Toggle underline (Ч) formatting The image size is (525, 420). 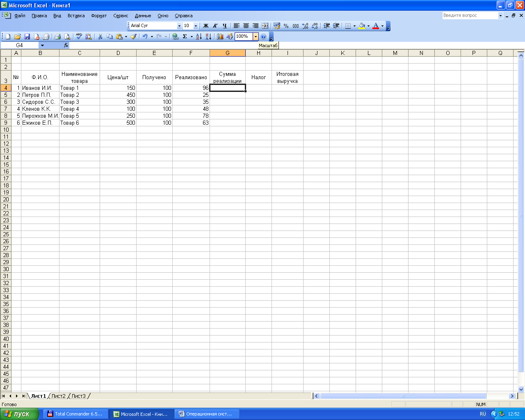tap(224, 26)
